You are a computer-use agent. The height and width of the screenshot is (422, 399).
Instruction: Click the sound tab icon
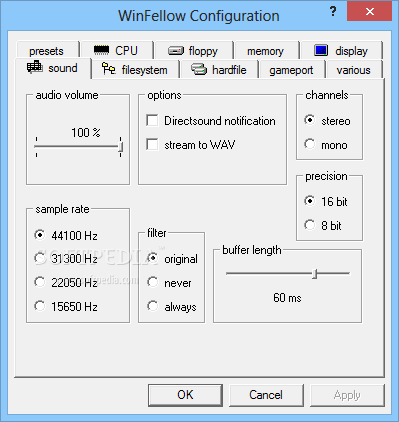34,67
